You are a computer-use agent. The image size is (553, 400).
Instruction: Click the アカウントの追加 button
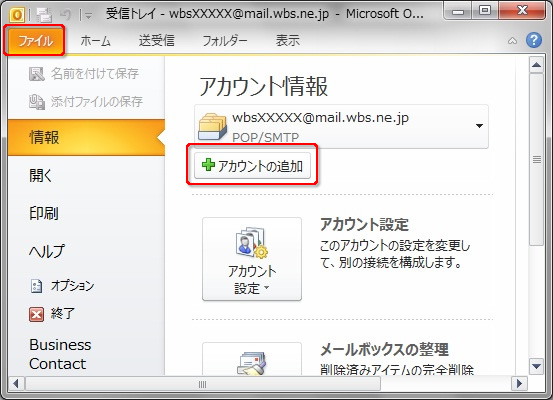pyautogui.click(x=252, y=165)
